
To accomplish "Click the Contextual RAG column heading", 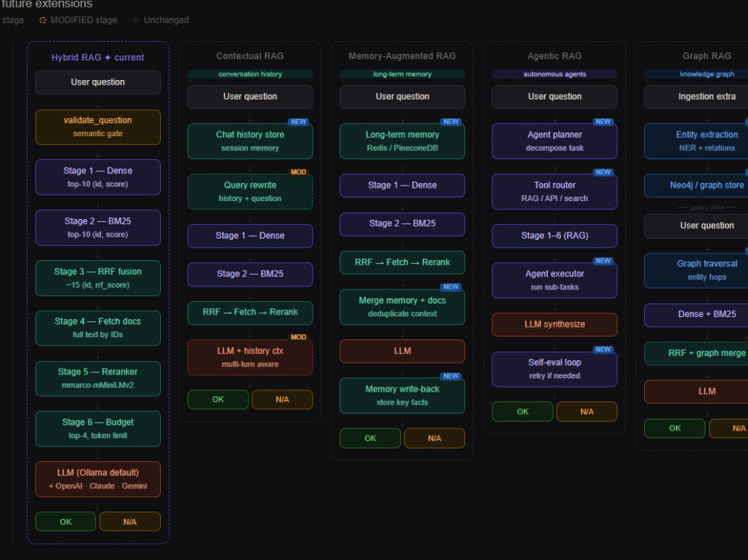I will point(250,56).
